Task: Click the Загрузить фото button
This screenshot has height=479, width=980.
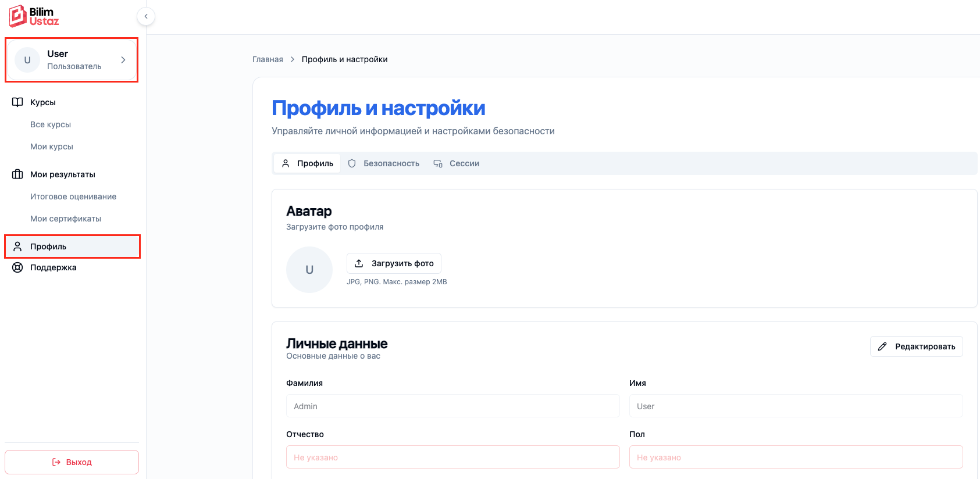Action: click(394, 263)
